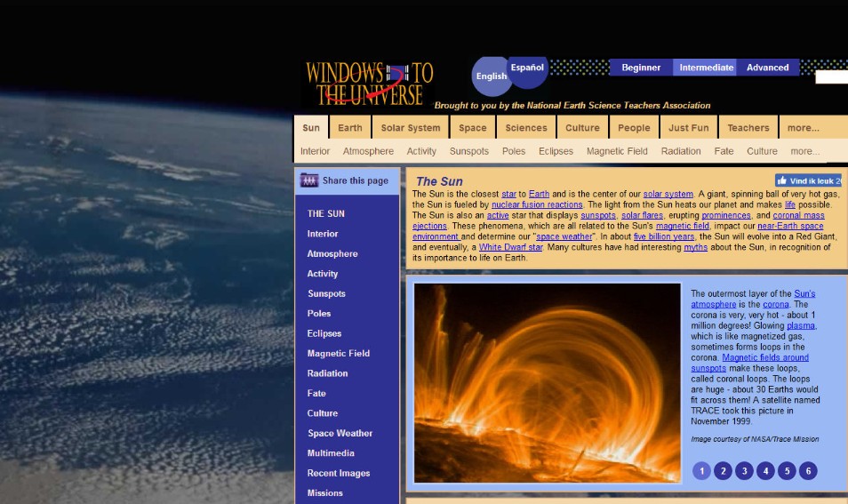Open Fate in the Sun submenu bar
Viewport: 848px width, 504px height.
pos(724,151)
